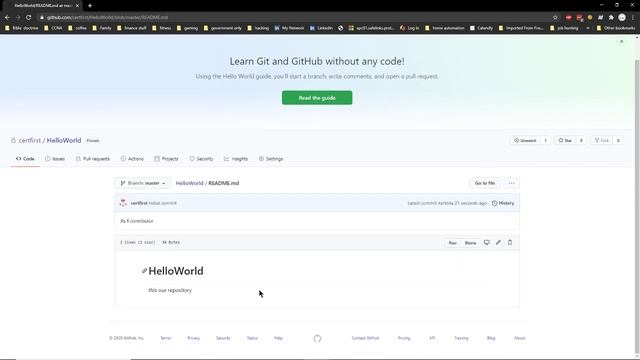The width and height of the screenshot is (640, 360).
Task: Open the Blog link in footer
Action: pos(491,338)
